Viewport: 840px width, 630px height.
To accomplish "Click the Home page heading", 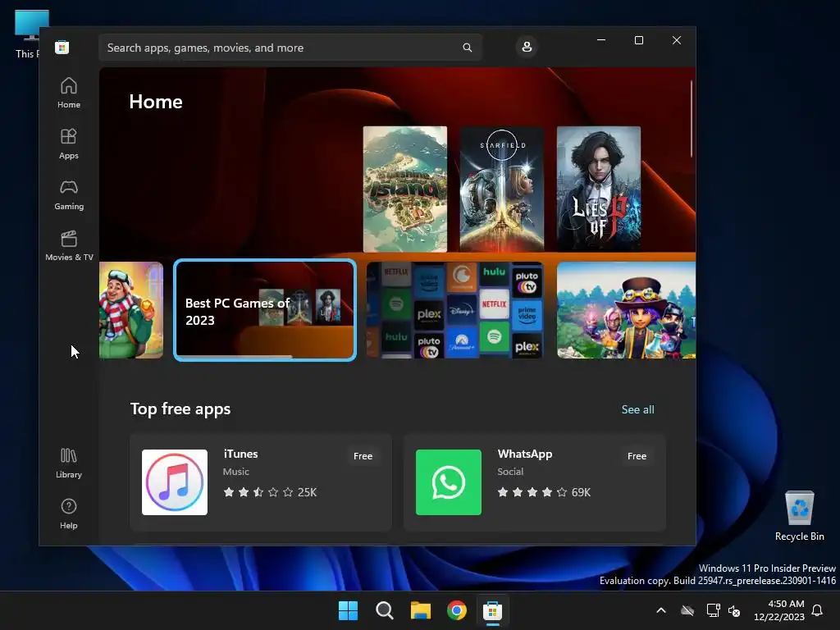I will 156,102.
